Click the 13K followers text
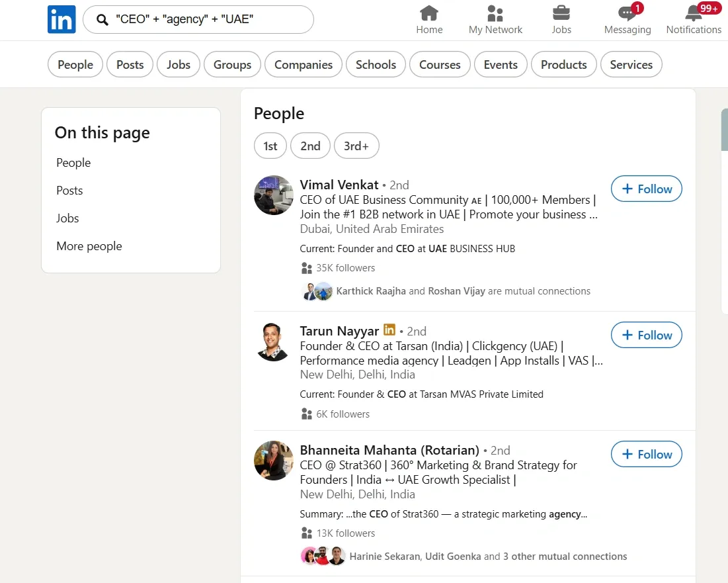 pos(345,533)
